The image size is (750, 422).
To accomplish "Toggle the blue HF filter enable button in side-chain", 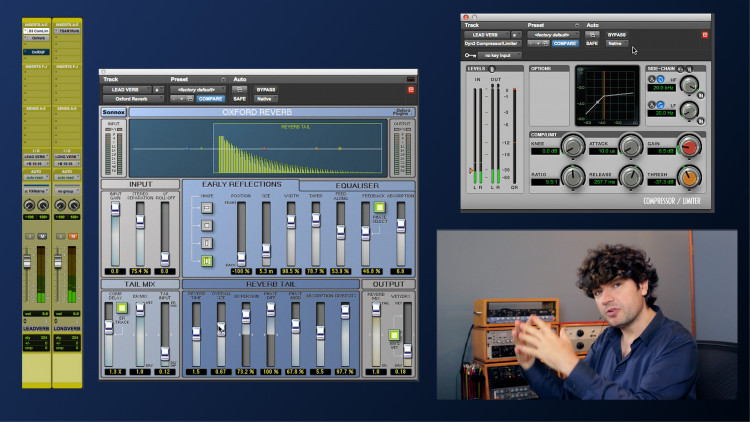I will (661, 79).
